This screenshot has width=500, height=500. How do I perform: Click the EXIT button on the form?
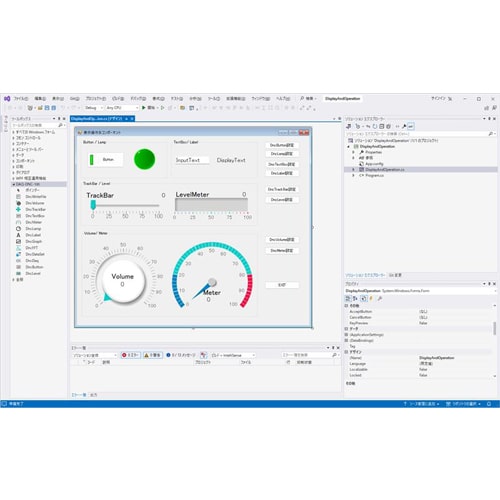tap(282, 285)
